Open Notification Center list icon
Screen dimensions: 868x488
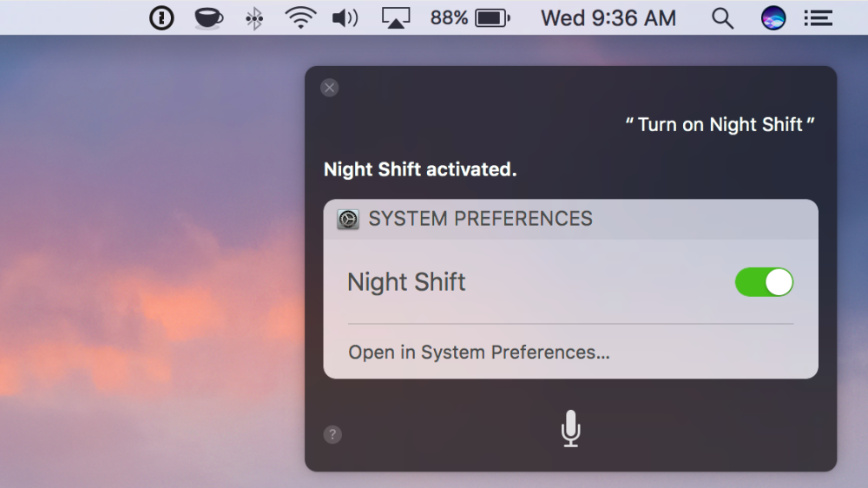819,18
